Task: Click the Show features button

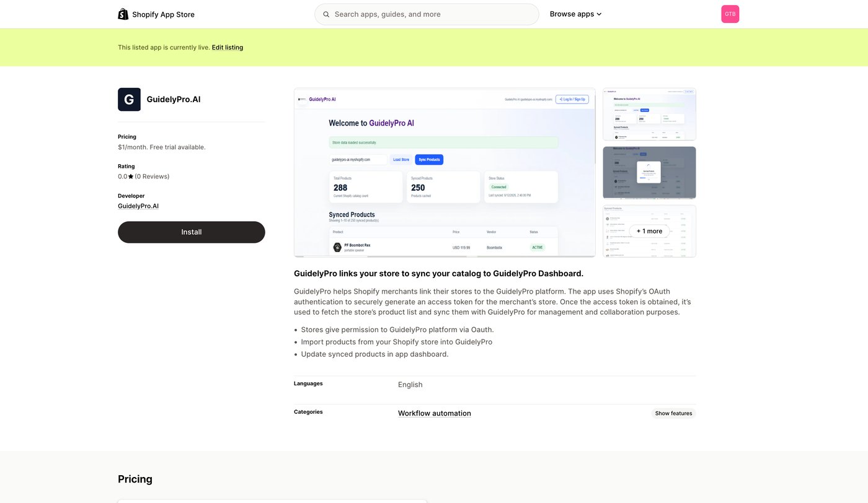Action: pyautogui.click(x=673, y=413)
